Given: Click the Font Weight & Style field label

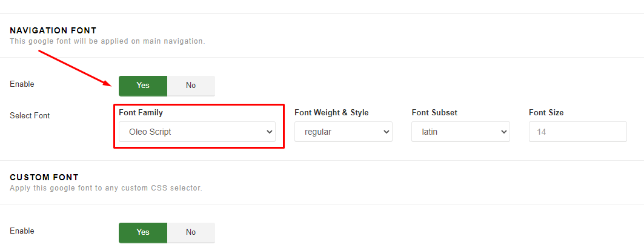Looking at the screenshot, I should point(331,112).
